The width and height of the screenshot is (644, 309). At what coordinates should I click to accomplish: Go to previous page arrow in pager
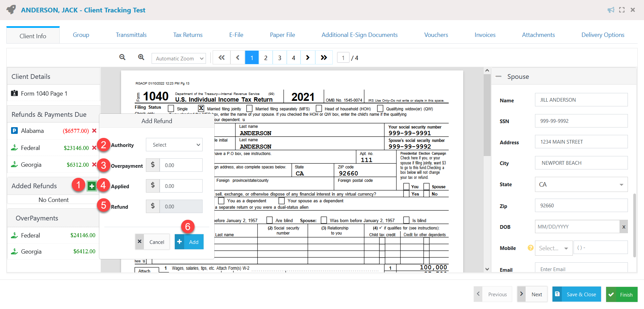[x=238, y=58]
